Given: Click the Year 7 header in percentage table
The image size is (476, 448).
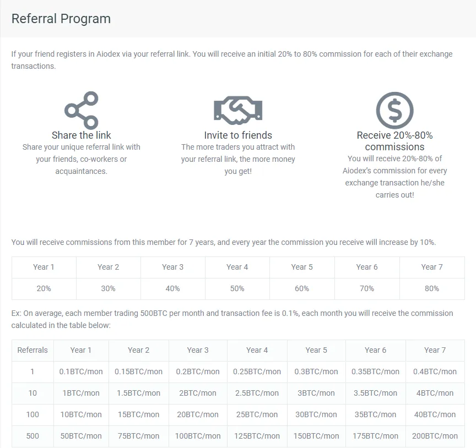Looking at the screenshot, I should 432,267.
